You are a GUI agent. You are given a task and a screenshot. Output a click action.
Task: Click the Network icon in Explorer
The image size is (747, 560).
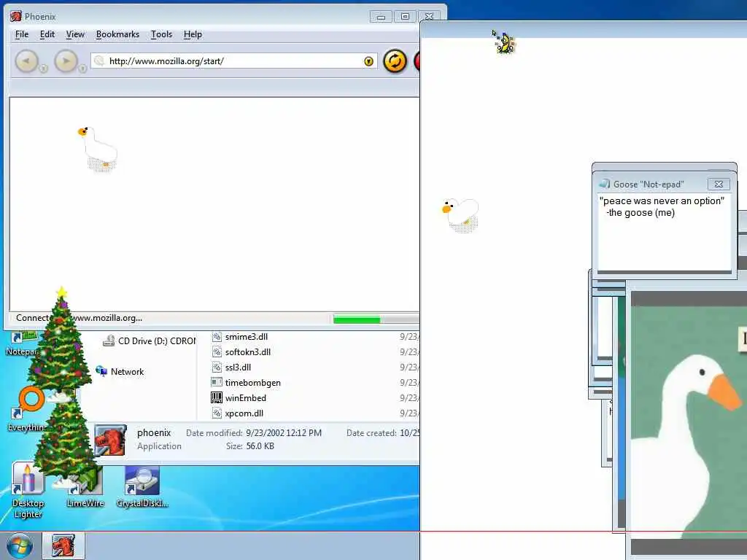[101, 371]
